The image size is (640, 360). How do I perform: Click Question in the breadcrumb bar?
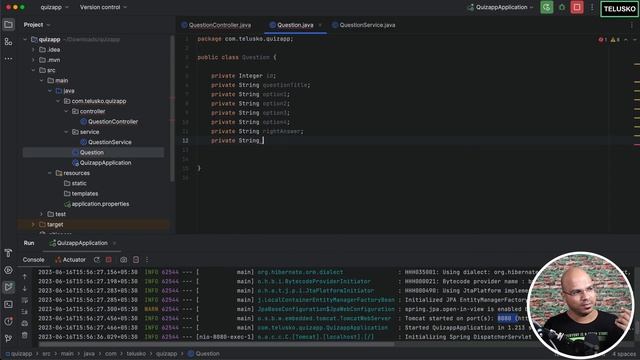[x=204, y=354]
